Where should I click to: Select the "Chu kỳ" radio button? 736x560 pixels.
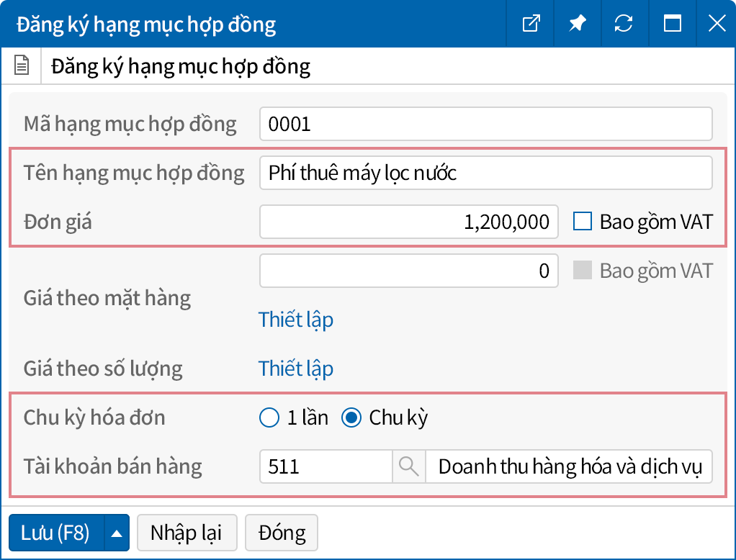click(x=351, y=417)
